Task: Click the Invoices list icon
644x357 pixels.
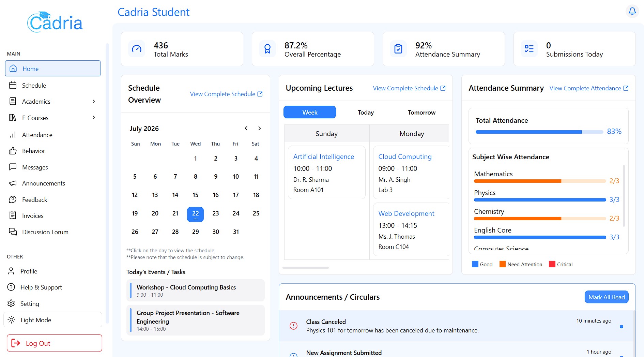Action: (13, 215)
